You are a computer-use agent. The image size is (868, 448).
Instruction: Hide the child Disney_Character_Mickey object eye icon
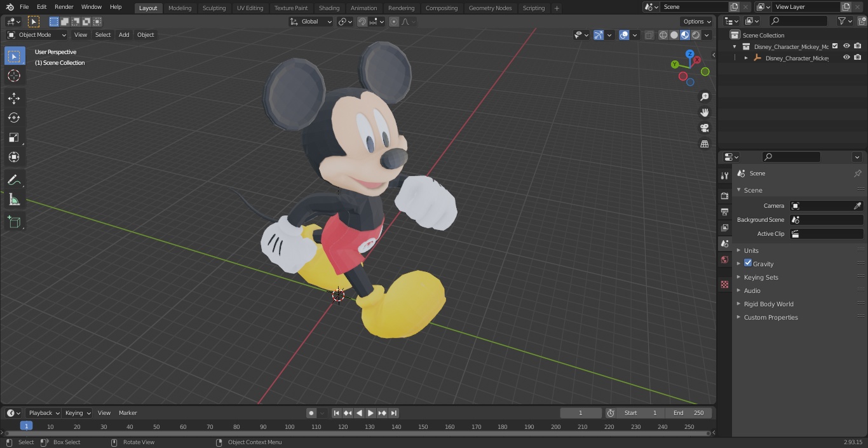(846, 57)
